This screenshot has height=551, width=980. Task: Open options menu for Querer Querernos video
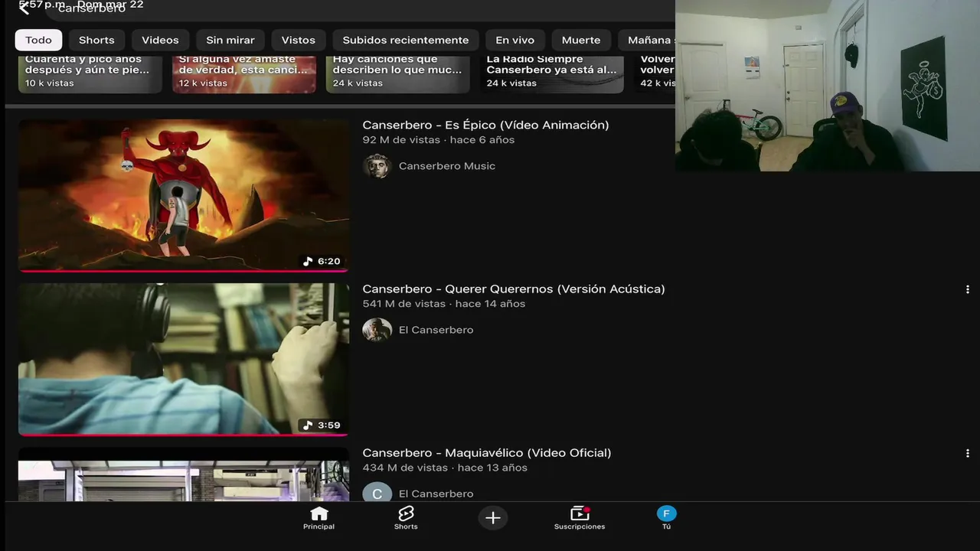[968, 289]
